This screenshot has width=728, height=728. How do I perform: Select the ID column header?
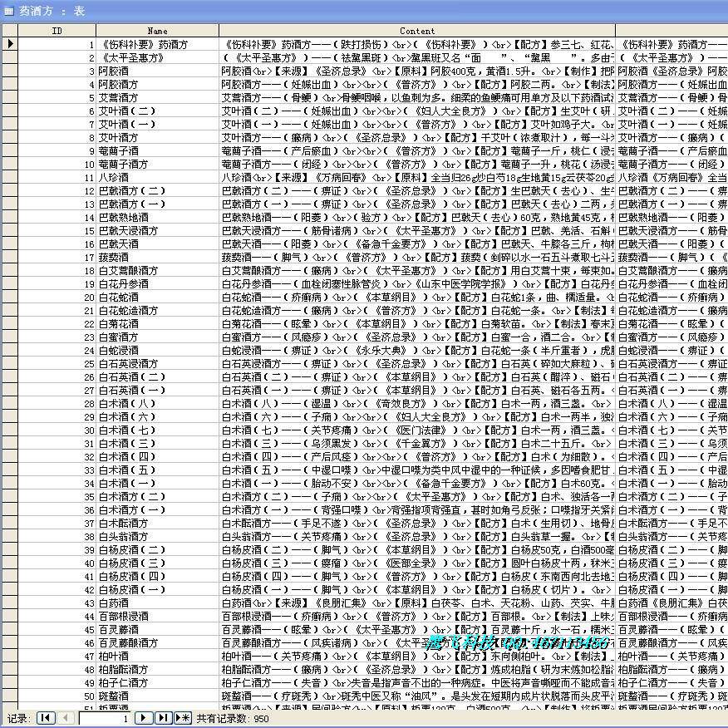pos(57,31)
